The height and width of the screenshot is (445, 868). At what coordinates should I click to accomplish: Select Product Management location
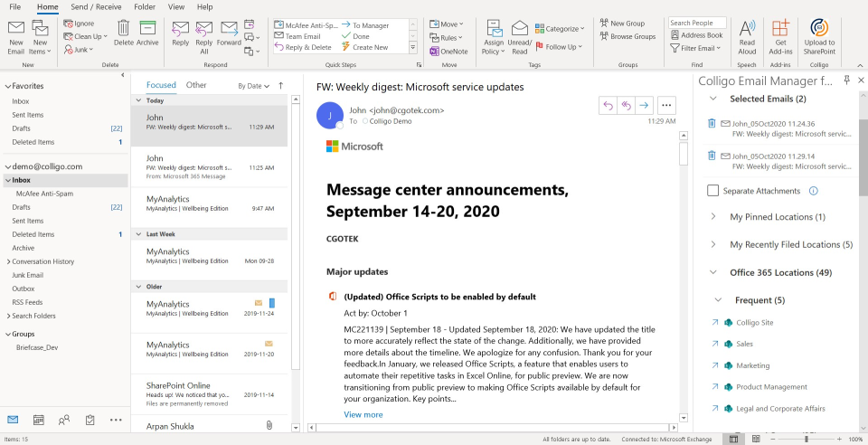coord(771,387)
